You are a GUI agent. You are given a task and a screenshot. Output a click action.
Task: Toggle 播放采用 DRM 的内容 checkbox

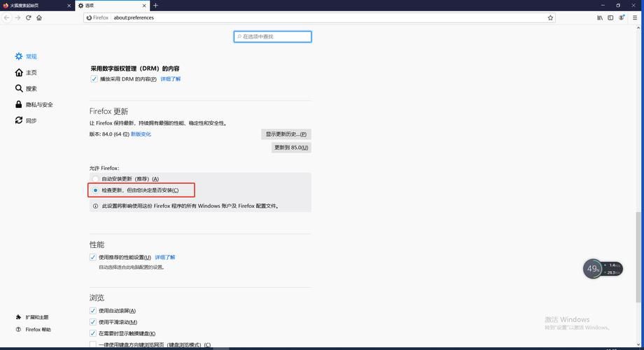(94, 79)
